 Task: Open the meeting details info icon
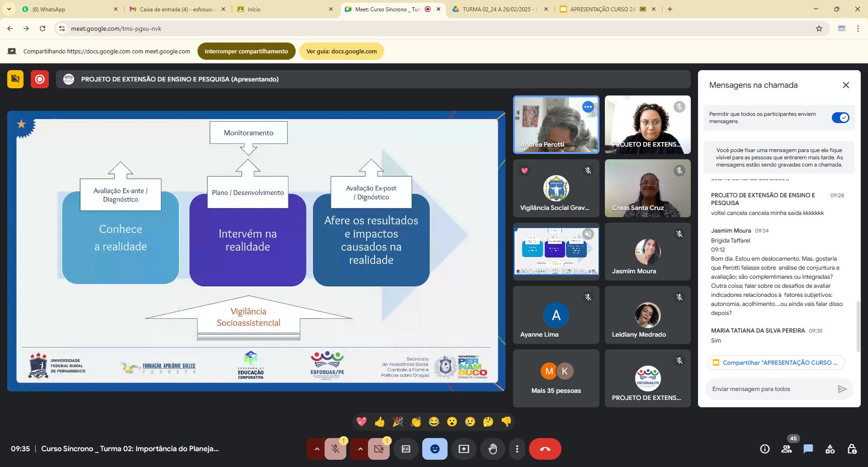coord(765,449)
